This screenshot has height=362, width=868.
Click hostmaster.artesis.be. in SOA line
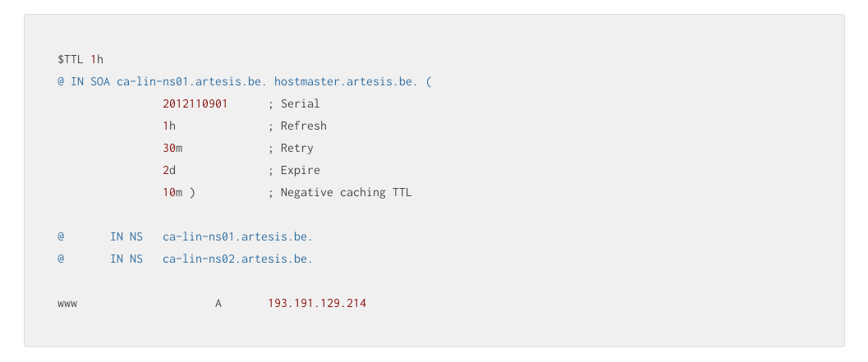pos(346,81)
